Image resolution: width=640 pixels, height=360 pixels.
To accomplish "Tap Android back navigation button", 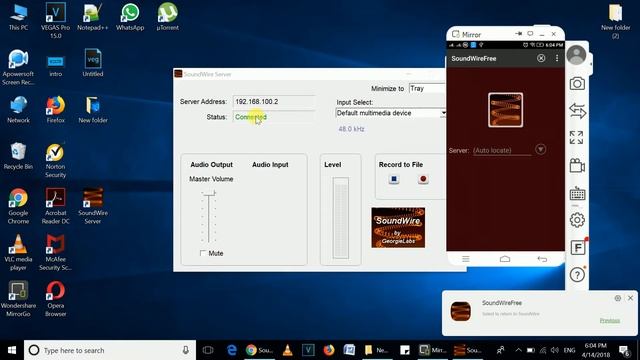I will coord(542,259).
